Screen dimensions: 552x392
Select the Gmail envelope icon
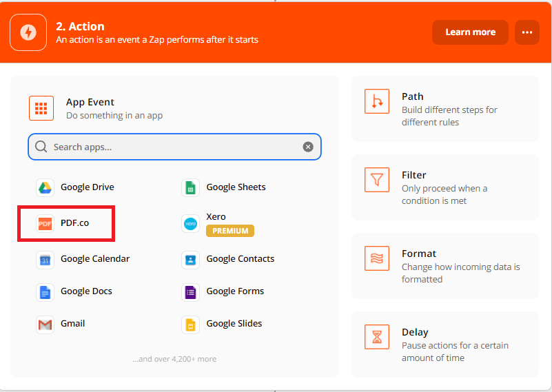tap(45, 324)
